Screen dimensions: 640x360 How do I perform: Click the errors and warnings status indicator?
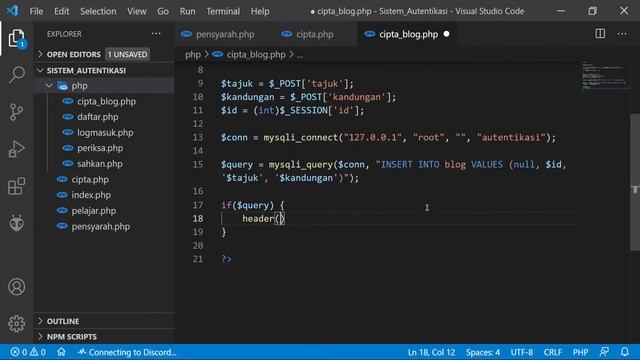28,352
